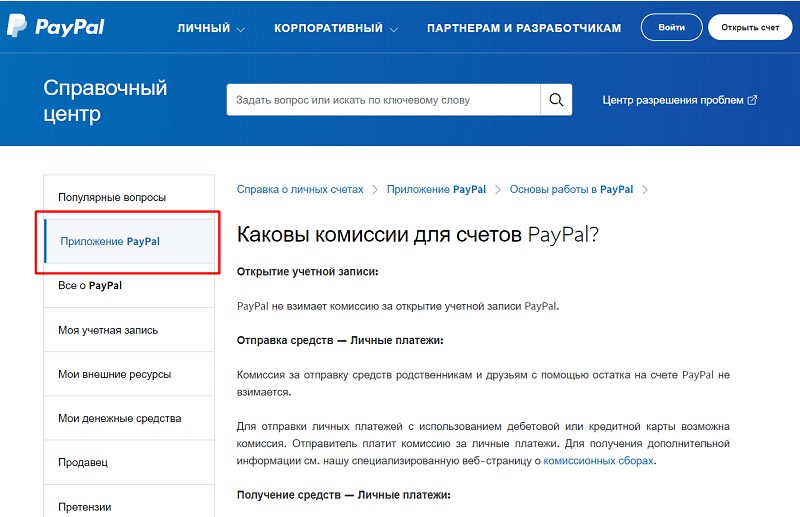Image resolution: width=800 pixels, height=517 pixels.
Task: Expand the КОРПОРАТИВНЫЙ menu chevron
Action: (x=393, y=29)
